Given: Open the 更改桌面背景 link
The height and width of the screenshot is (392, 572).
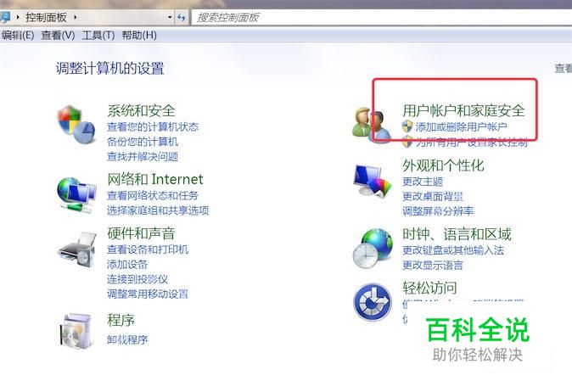Looking at the screenshot, I should pyautogui.click(x=433, y=196).
